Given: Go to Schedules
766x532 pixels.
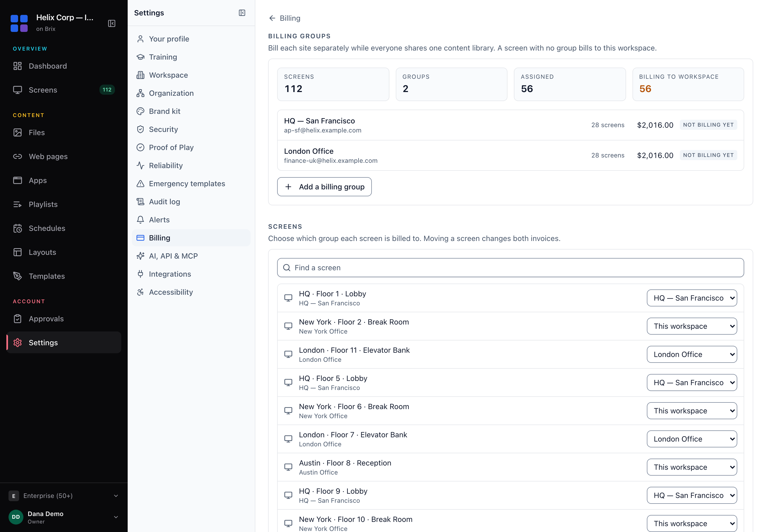Looking at the screenshot, I should click(x=64, y=228).
